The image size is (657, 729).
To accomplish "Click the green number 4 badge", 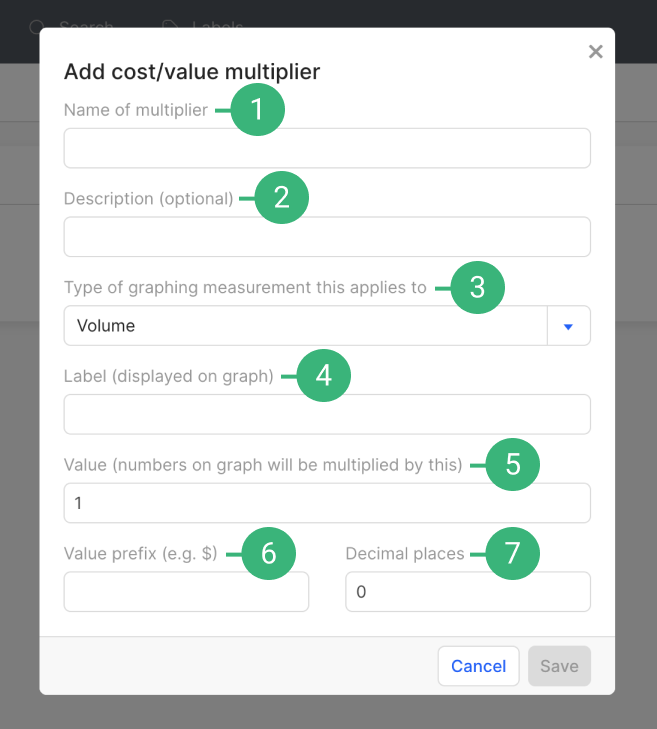I will click(324, 375).
